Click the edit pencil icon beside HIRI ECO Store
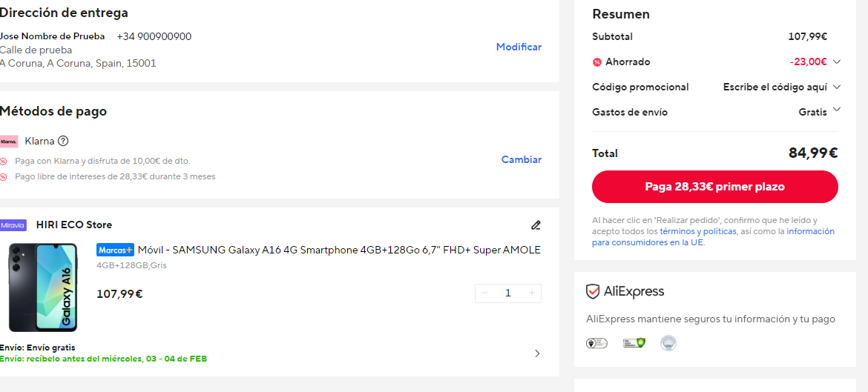The height and width of the screenshot is (392, 868). 536,225
